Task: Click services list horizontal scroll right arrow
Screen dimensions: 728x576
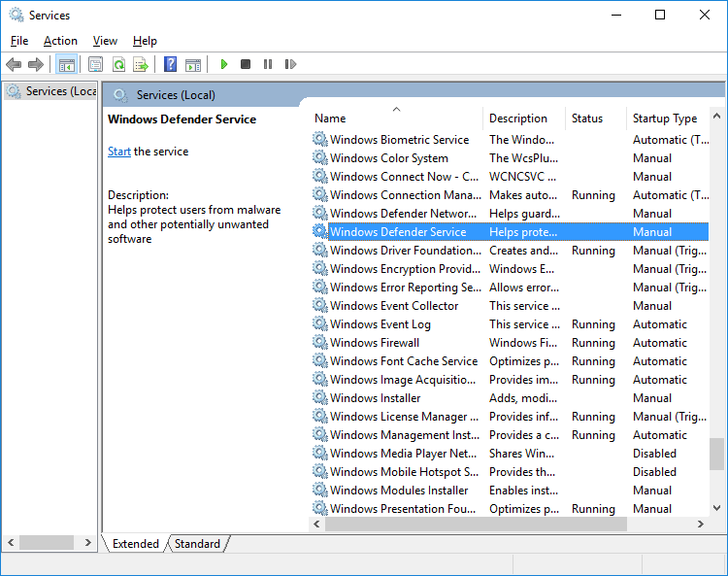Action: coord(701,524)
